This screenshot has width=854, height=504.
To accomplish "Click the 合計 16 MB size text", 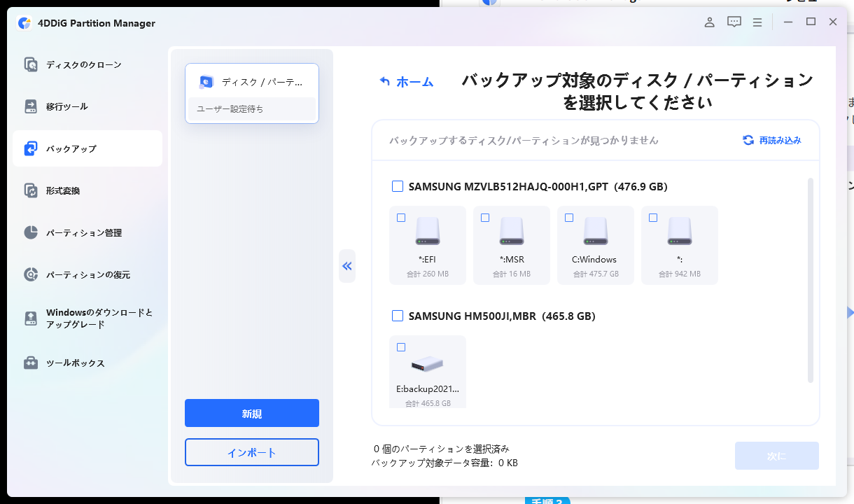I will click(x=512, y=274).
